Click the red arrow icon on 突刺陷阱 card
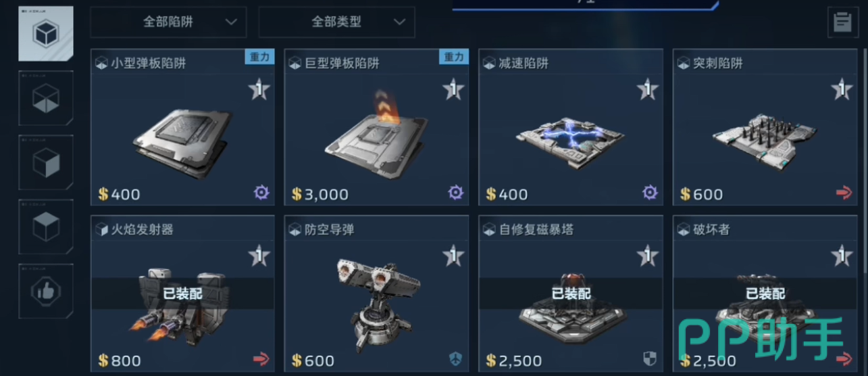 point(844,193)
